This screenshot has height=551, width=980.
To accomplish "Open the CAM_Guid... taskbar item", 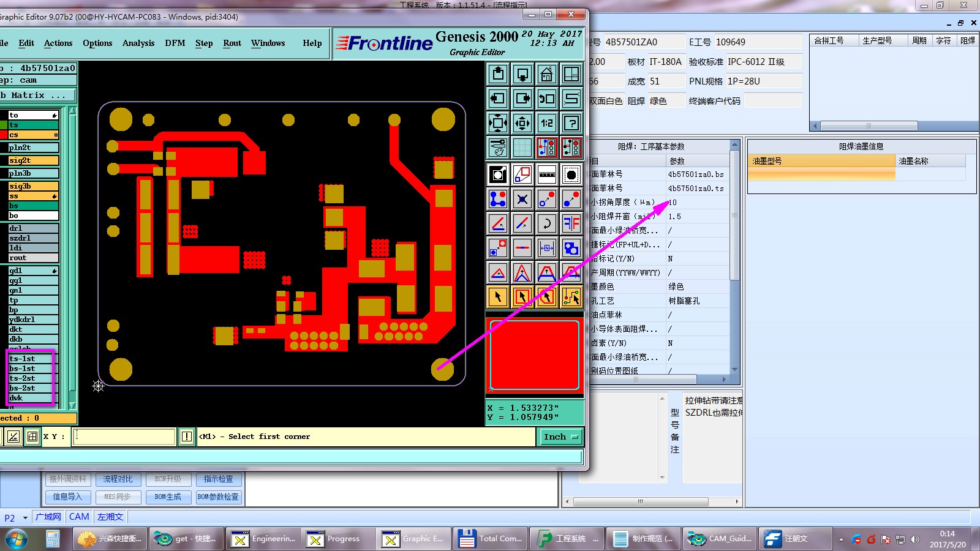I will tap(720, 539).
